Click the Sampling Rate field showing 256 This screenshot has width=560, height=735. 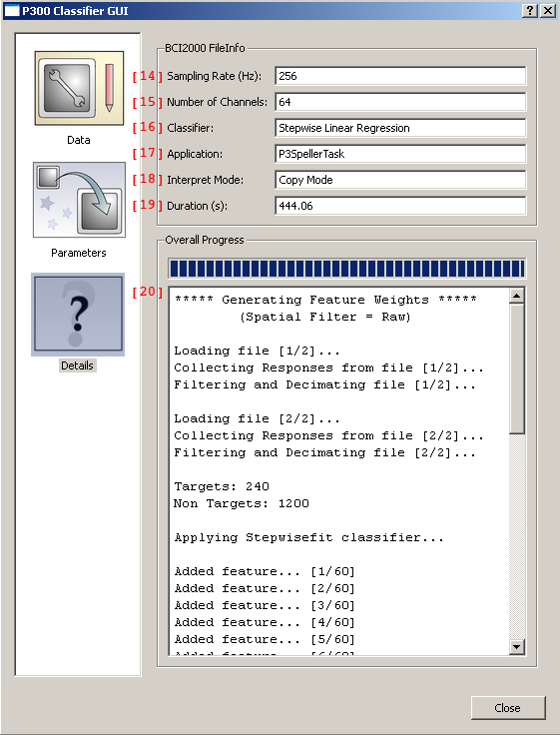point(400,76)
